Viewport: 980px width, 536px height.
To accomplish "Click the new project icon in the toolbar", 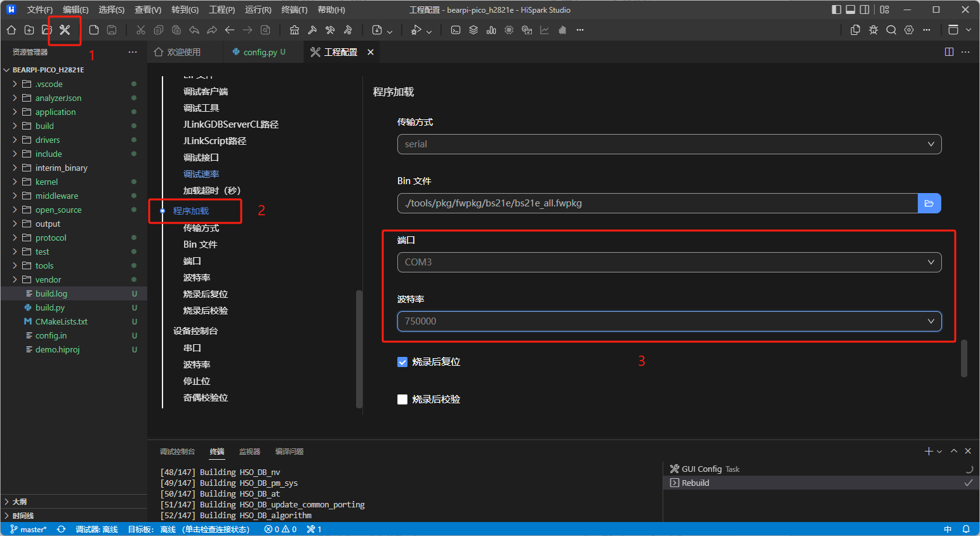I will pos(29,30).
